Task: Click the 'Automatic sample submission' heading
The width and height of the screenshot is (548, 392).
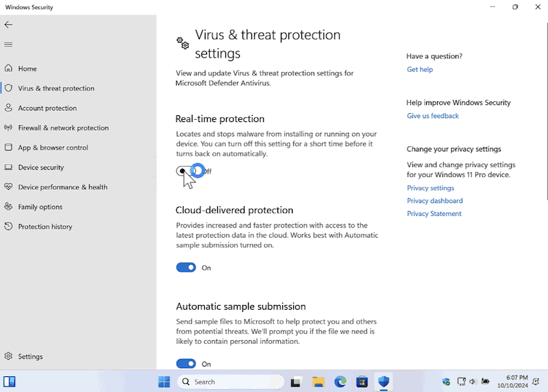Action: 241,306
